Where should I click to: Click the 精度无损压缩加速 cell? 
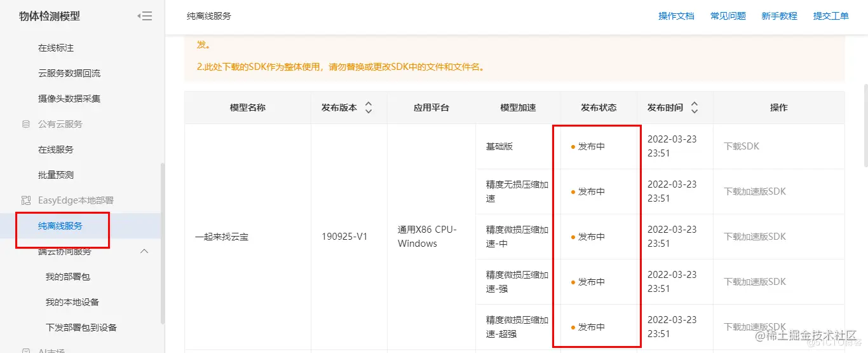click(517, 191)
